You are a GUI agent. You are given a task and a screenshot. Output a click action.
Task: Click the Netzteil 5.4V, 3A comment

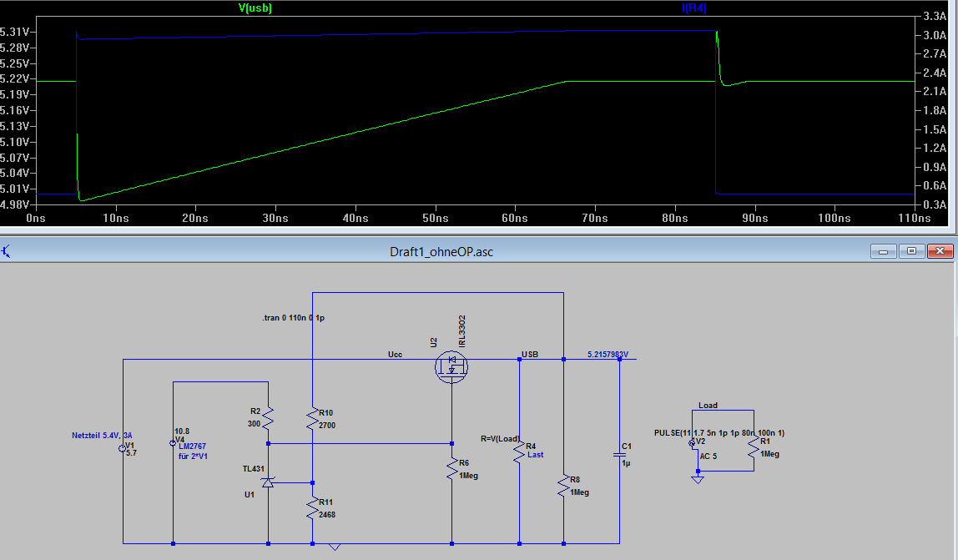click(102, 436)
